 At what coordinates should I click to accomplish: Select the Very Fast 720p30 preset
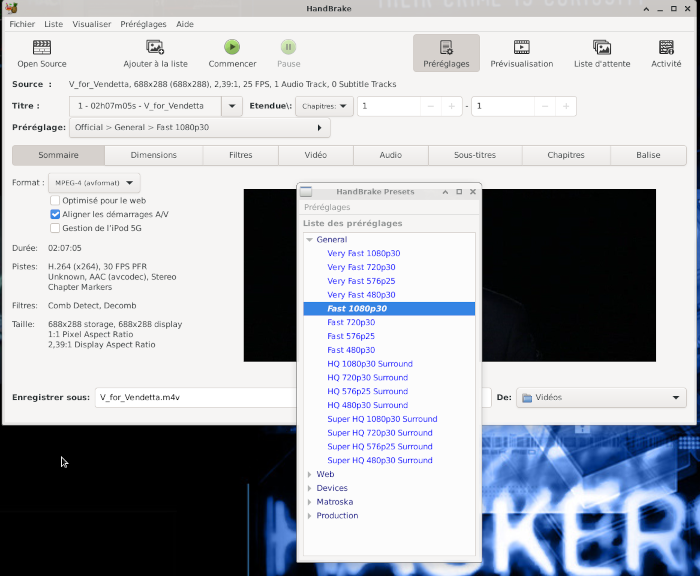pos(361,267)
